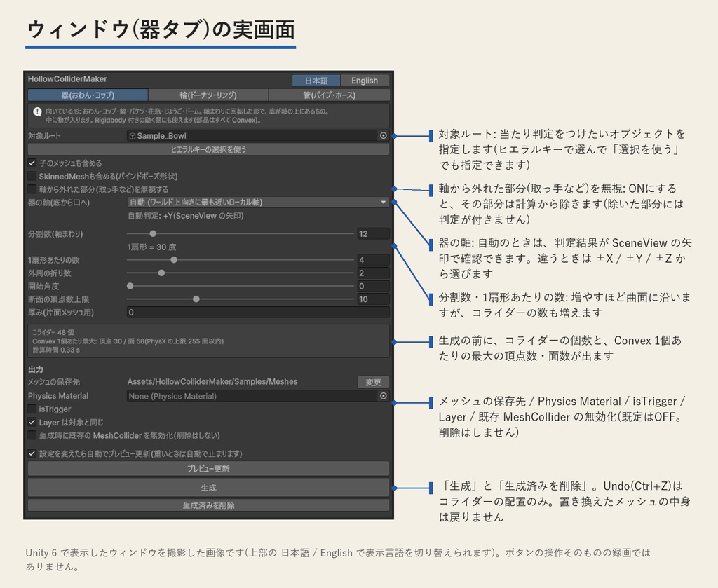Open object picker for 対象ルート field
Image resolution: width=718 pixels, height=588 pixels.
click(x=384, y=135)
